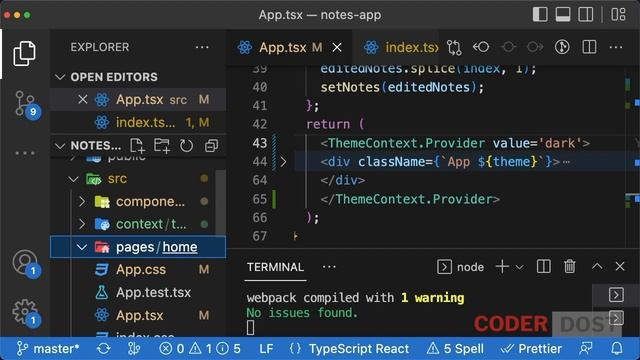Viewport: 640px width, 360px height.
Task: Click the terminal input cursor area
Action: pos(251,328)
